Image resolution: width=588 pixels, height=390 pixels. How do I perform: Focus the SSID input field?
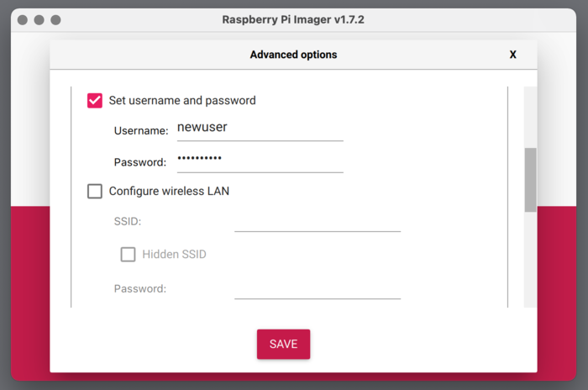click(318, 221)
